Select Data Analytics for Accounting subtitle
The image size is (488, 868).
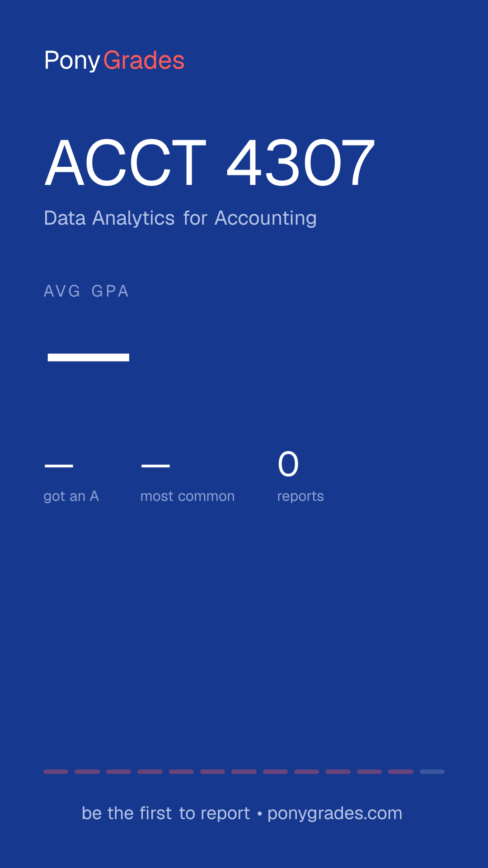[180, 218]
